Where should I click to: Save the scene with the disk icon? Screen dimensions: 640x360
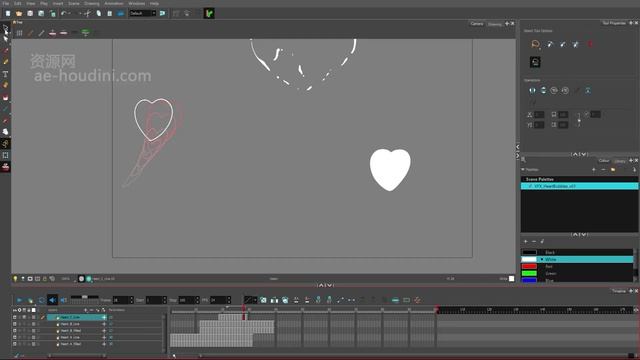(30, 13)
